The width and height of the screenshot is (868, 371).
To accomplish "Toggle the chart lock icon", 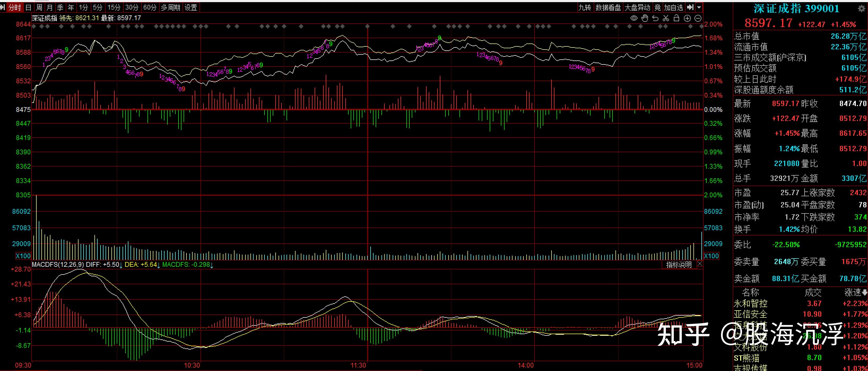I will 676,18.
